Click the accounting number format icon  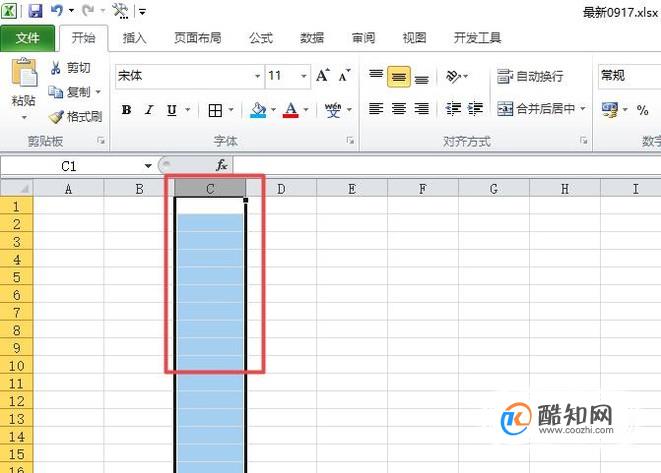(x=610, y=110)
